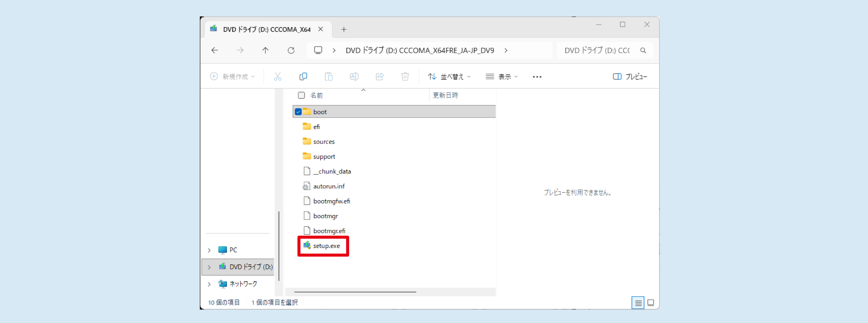Image resolution: width=868 pixels, height=323 pixels.
Task: Select the efi folder icon
Action: (x=307, y=127)
